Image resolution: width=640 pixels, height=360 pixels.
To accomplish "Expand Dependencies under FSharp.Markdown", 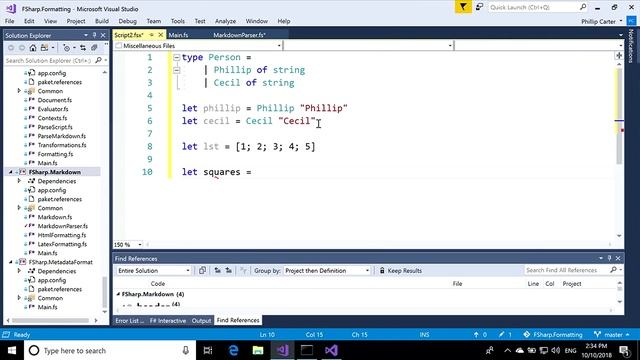I will tap(19, 181).
